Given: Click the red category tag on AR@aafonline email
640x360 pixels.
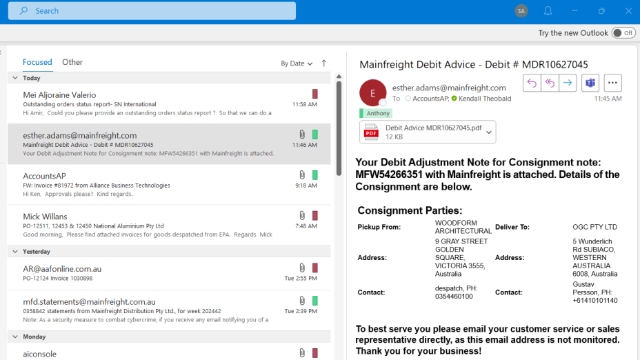Looking at the screenshot, I should [x=315, y=267].
